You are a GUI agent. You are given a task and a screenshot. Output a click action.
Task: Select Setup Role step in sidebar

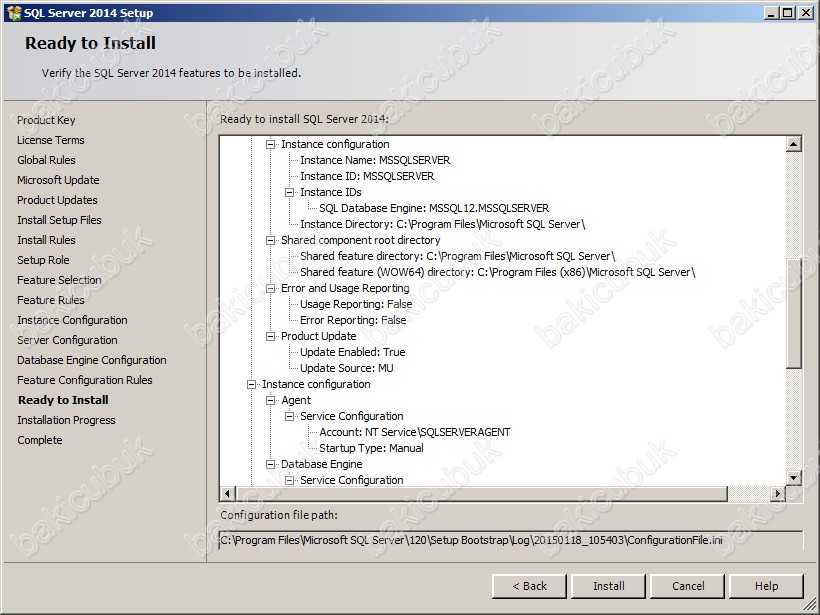coord(43,260)
